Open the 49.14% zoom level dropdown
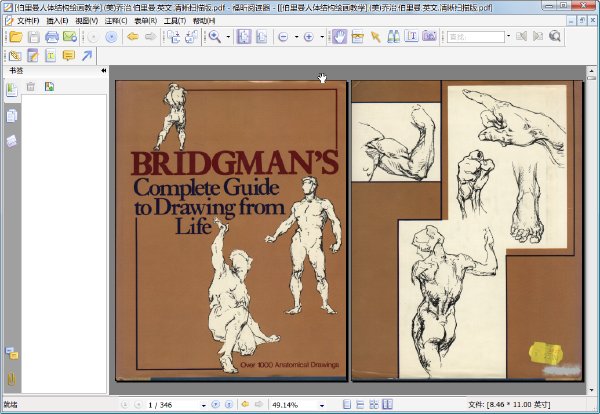This screenshot has width=600, height=414. coord(322,405)
